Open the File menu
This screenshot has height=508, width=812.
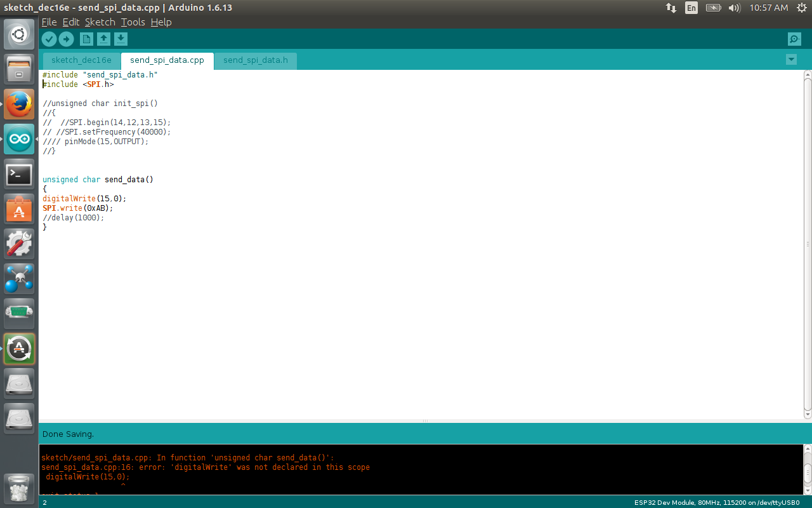click(49, 22)
